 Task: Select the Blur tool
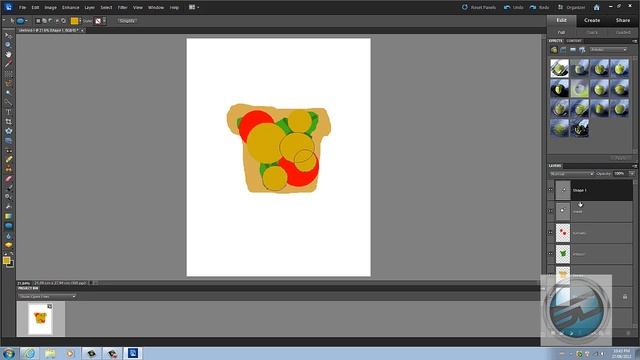click(8, 236)
